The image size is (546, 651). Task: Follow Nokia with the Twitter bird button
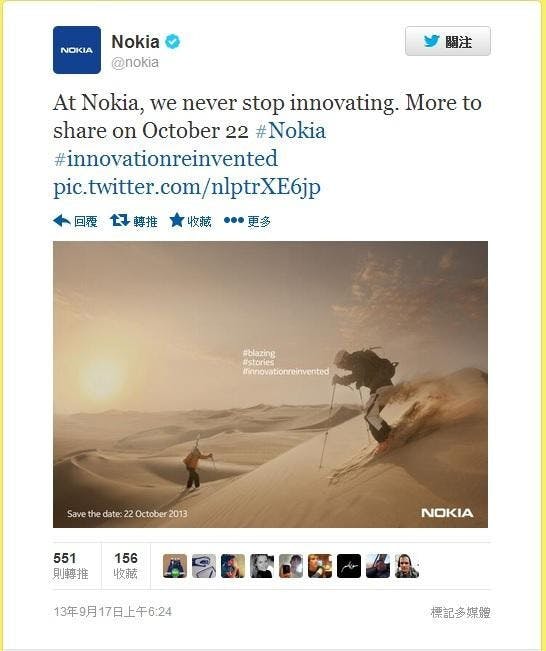click(448, 41)
